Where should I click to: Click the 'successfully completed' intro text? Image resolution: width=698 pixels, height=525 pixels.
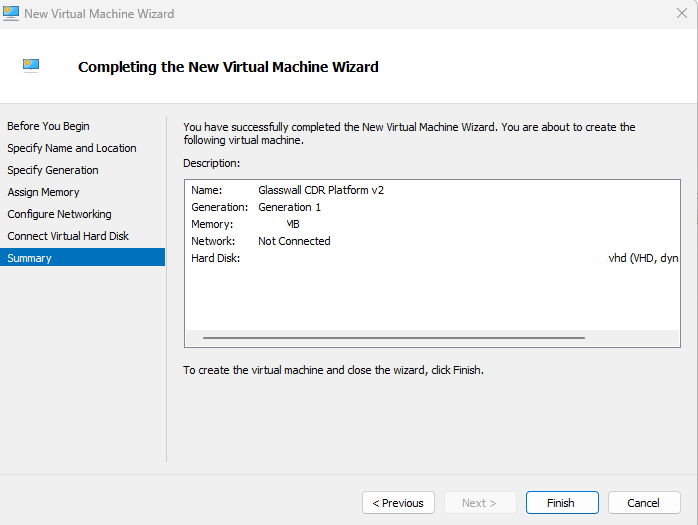coord(409,134)
